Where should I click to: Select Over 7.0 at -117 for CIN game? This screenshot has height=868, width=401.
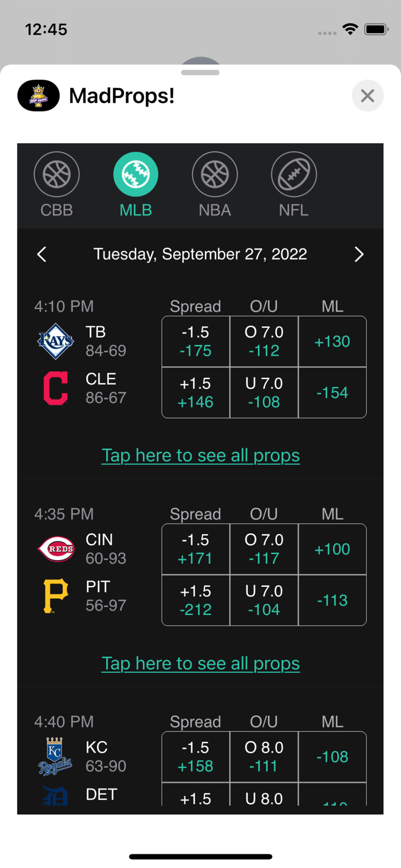(264, 549)
